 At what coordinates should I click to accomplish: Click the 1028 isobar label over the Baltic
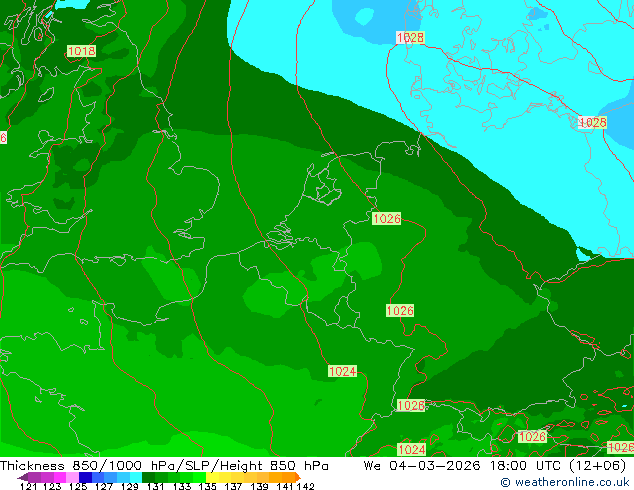(592, 122)
